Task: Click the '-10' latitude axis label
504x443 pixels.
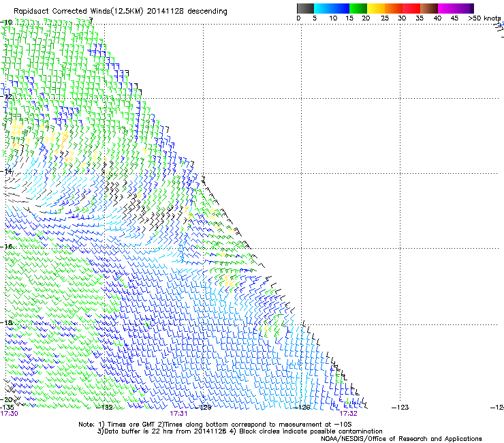Action: (6, 22)
